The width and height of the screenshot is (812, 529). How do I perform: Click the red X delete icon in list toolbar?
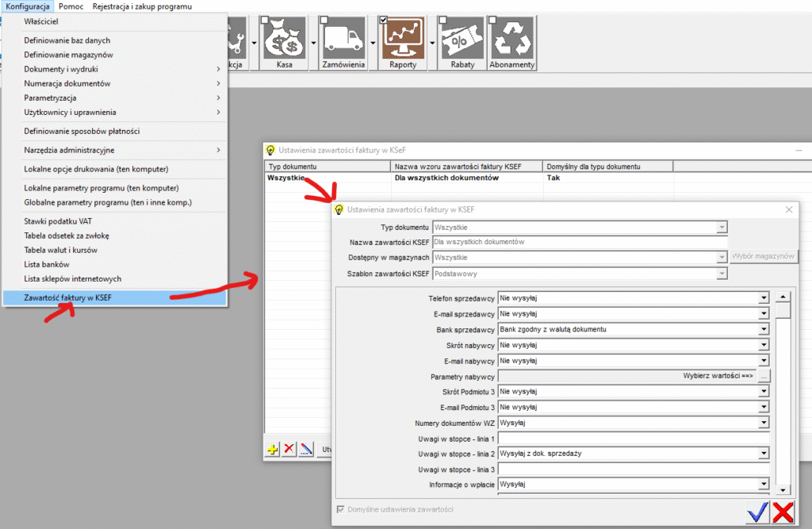[289, 450]
